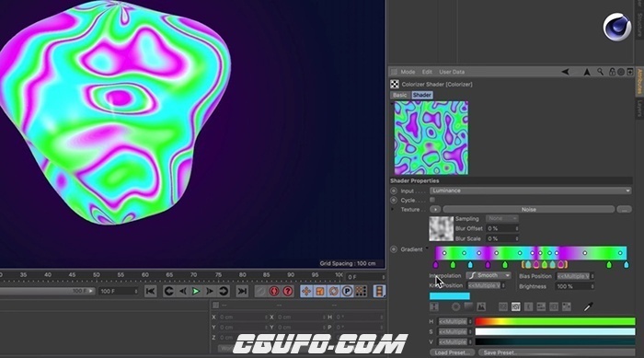Open the Input Luminance dropdown

[x=530, y=191]
